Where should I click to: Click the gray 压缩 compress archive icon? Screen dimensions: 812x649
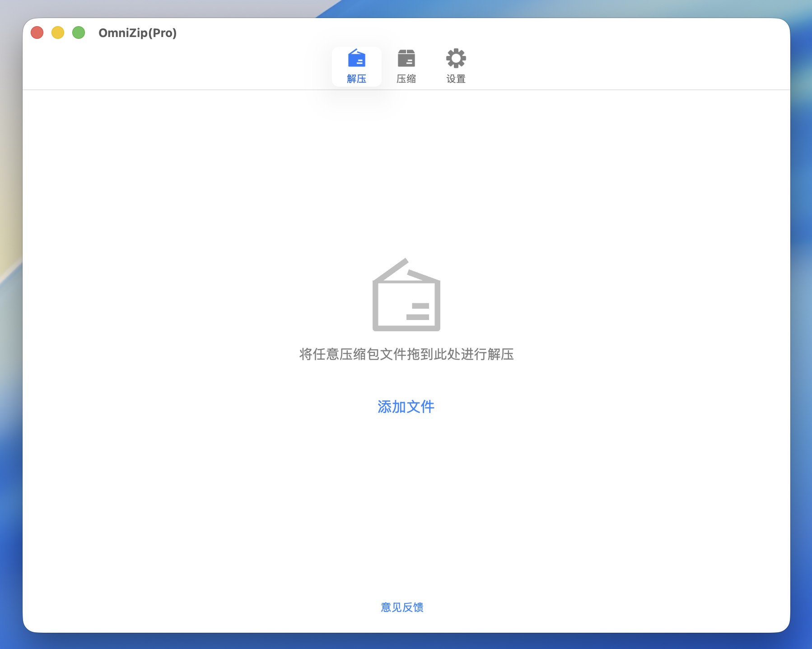[x=406, y=58]
